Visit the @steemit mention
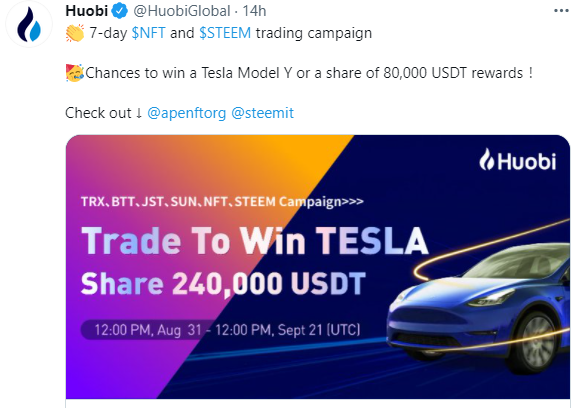The width and height of the screenshot is (579, 408). coord(263,113)
